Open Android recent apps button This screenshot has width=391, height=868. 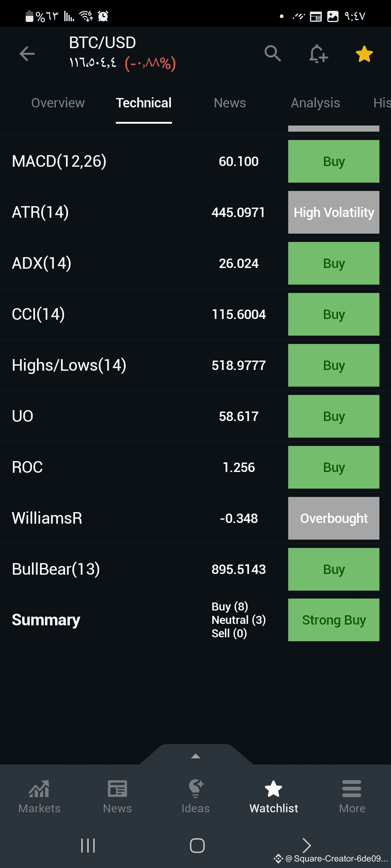(88, 846)
